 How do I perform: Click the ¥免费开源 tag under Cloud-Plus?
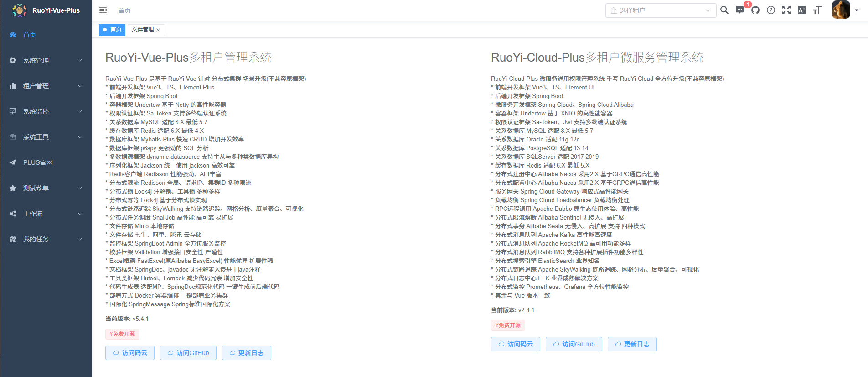pos(508,325)
